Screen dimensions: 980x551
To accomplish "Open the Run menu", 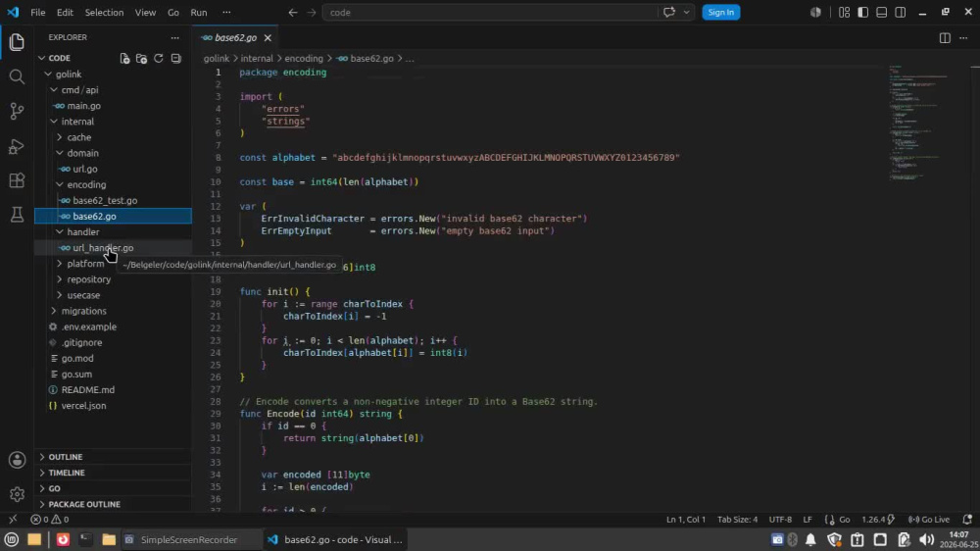I will [199, 13].
